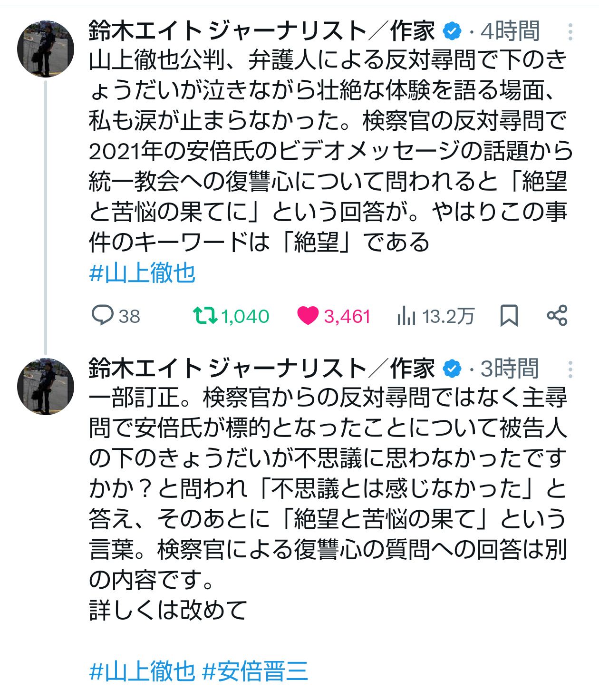
Task: Click the verified badge on the second tweet
Action: click(452, 369)
